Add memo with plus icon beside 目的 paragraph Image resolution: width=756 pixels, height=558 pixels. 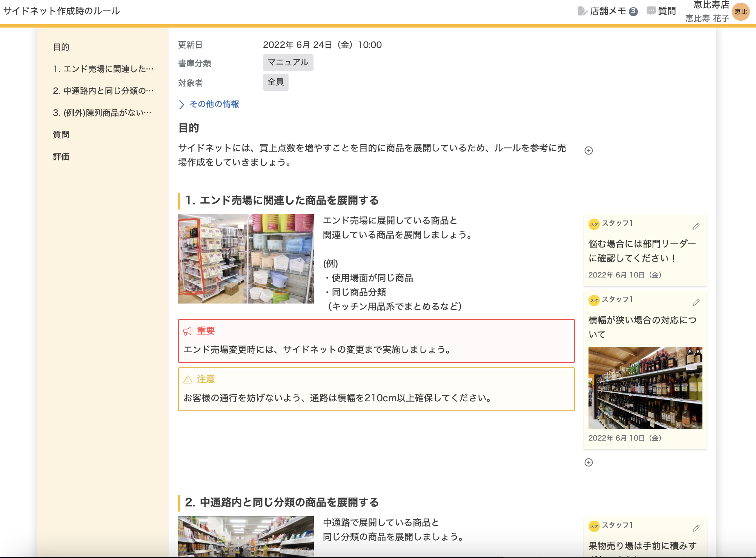[589, 151]
